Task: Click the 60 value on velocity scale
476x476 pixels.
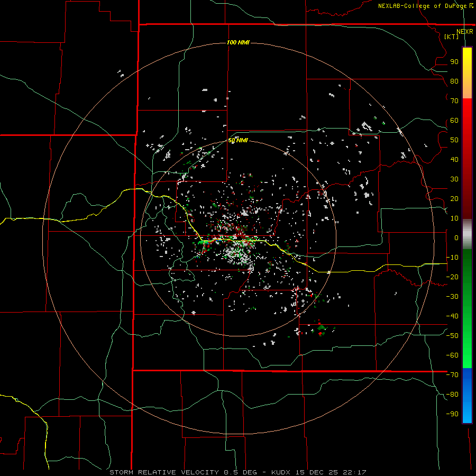Action: point(454,121)
